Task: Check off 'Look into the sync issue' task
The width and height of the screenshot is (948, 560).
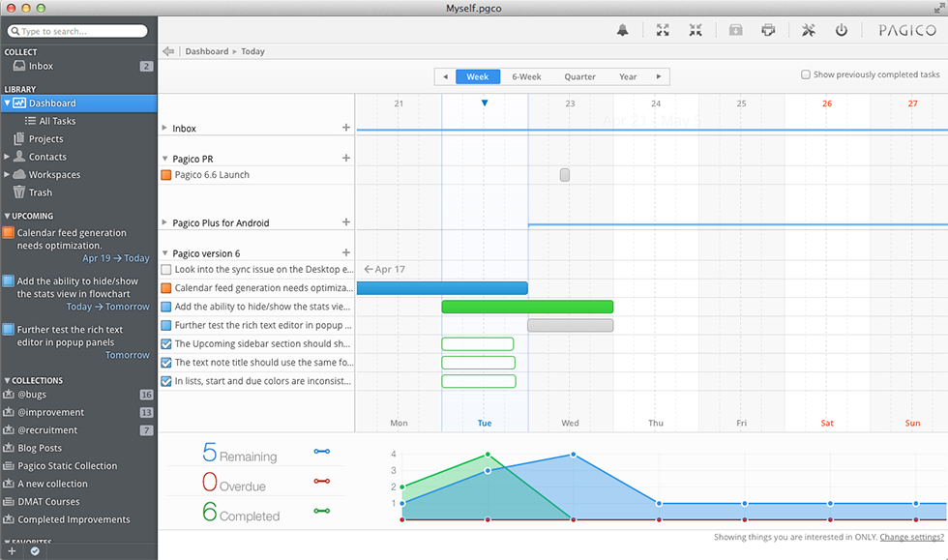Action: (x=166, y=270)
